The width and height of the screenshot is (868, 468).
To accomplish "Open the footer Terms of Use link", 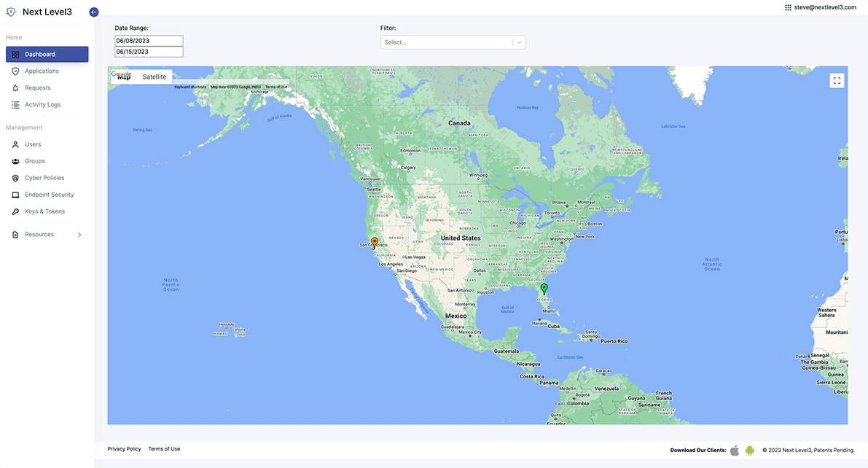I will coord(164,449).
